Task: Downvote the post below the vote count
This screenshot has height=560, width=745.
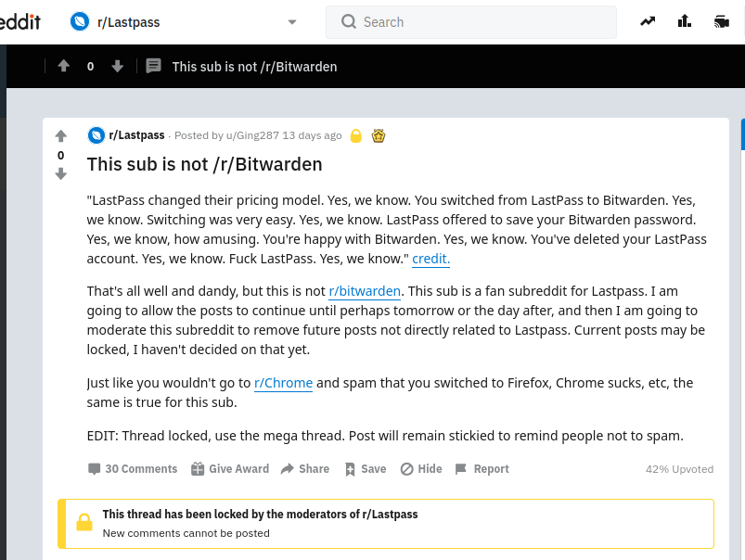Action: 61,174
